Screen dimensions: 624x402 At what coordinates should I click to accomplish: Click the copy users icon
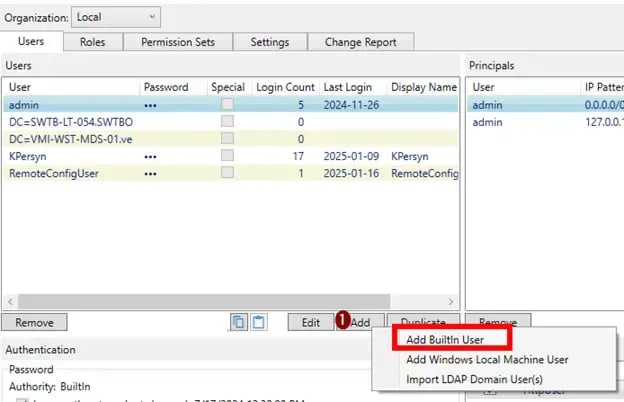click(x=239, y=322)
